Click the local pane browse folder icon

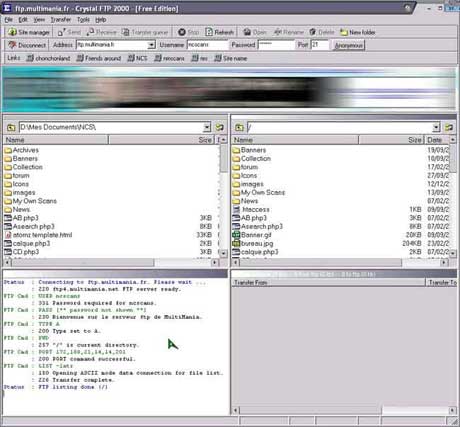pos(219,127)
